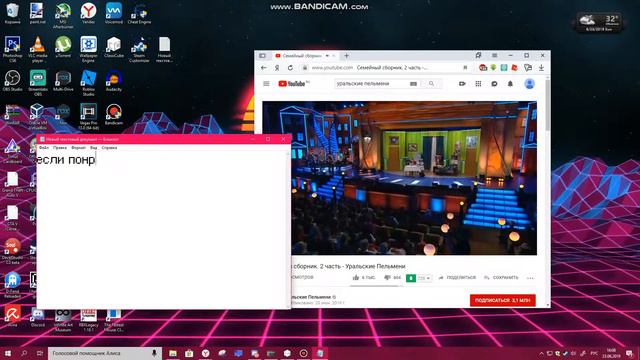Open ClassiCube desktop shortcut

113,47
